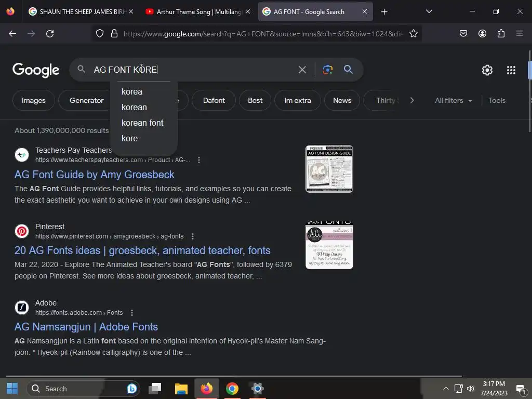The image size is (532, 399).
Task: Click the Pinterest AG Fonts thumbnail
Action: click(x=329, y=245)
